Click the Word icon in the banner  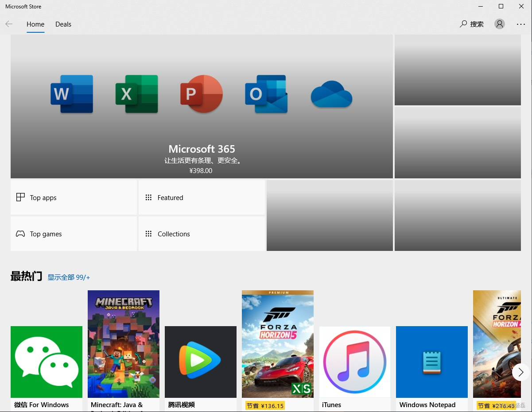(72, 94)
